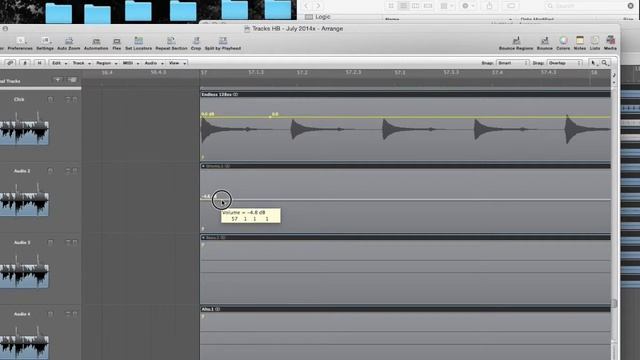The image size is (640, 360).
Task: Click the Click track waveform icon
Action: (x=24, y=129)
